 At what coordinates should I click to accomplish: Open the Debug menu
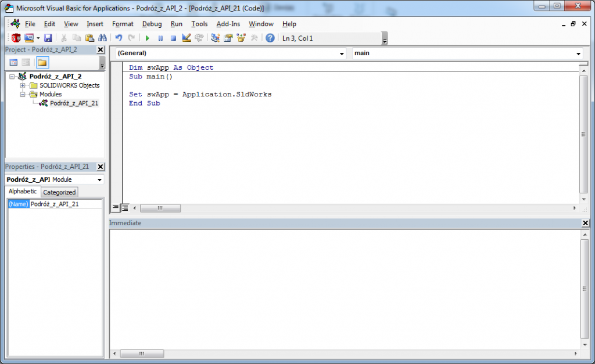coord(152,24)
